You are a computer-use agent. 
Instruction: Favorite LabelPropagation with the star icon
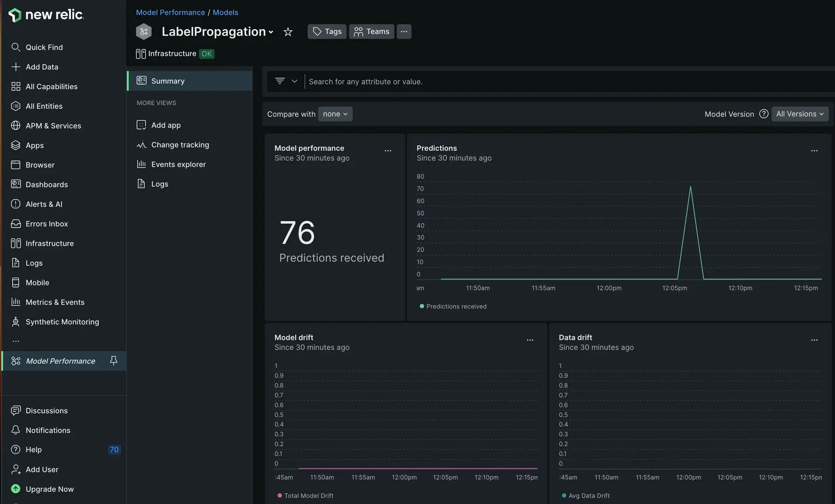287,32
